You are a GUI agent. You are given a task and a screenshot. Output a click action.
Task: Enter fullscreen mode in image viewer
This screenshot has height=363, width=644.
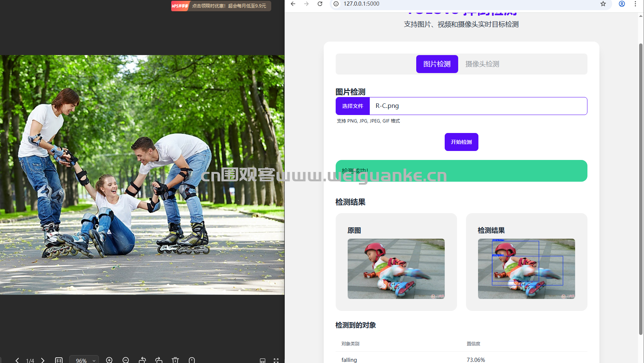276,360
